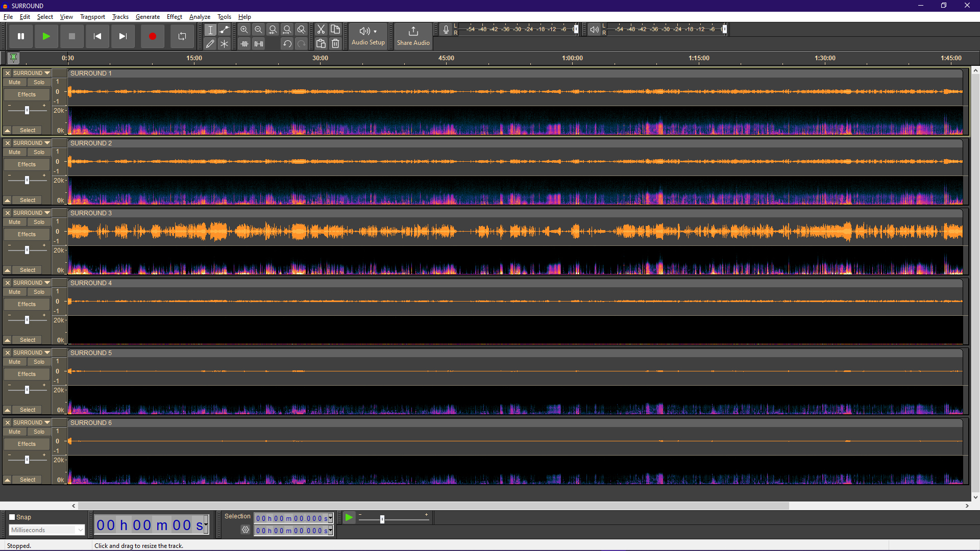Start recording with the red Record button
Screen dimensions: 980x551
click(152, 36)
